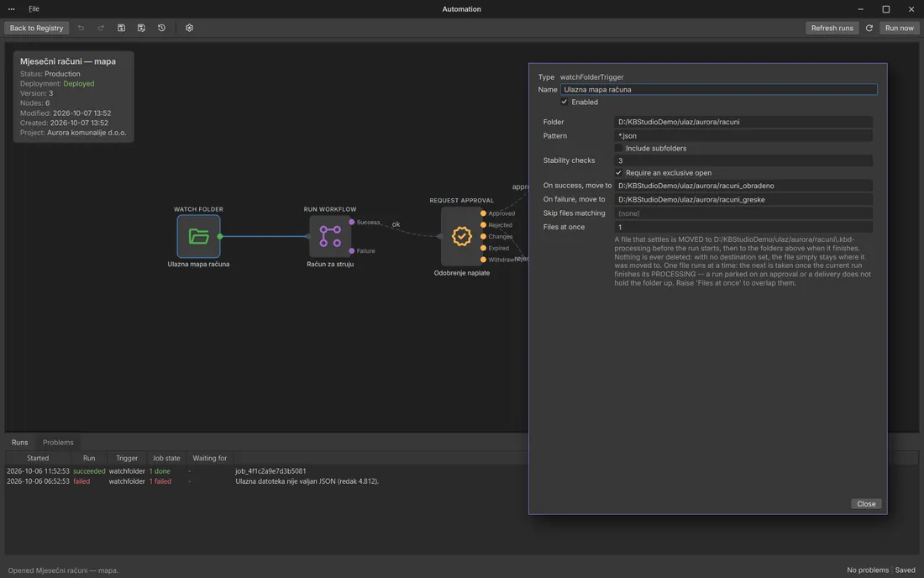Click the Back to Registry button

(x=36, y=28)
